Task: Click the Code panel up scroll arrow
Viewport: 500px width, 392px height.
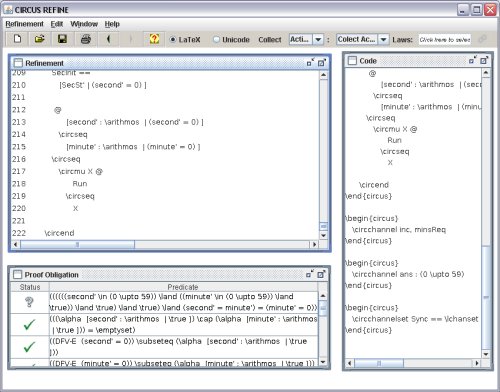Action: pyautogui.click(x=486, y=72)
